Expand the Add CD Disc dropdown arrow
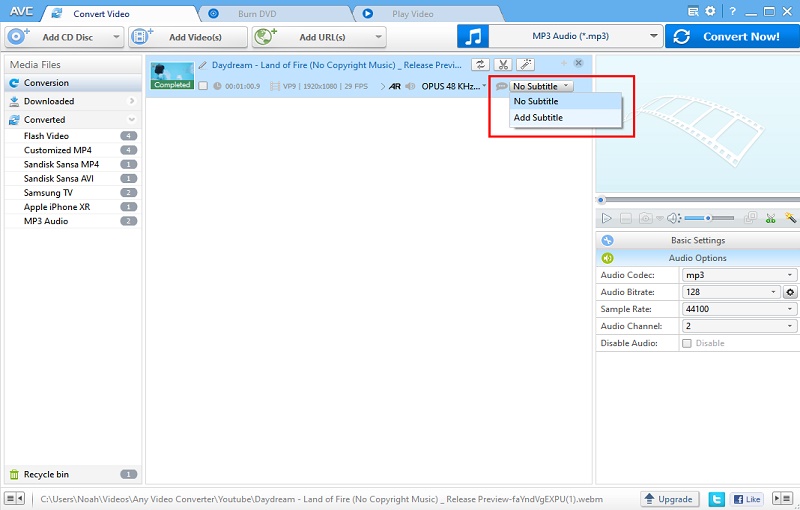The width and height of the screenshot is (800, 510). click(x=116, y=37)
